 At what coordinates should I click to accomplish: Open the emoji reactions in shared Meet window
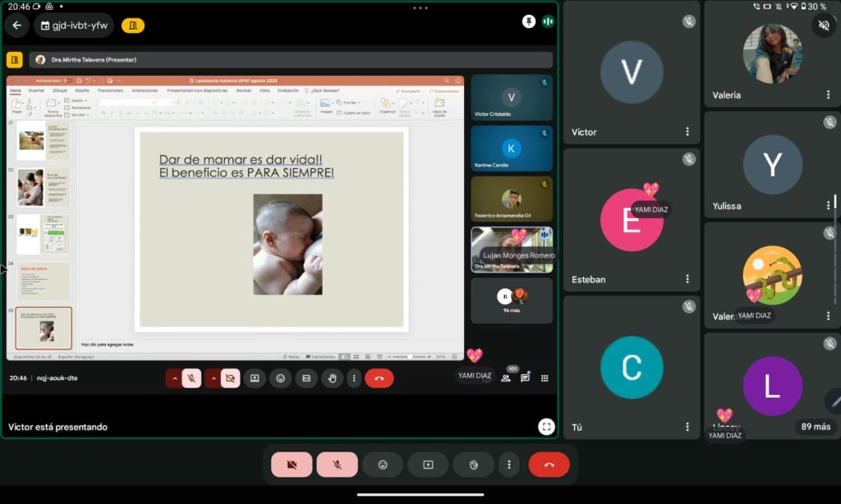[x=281, y=378]
